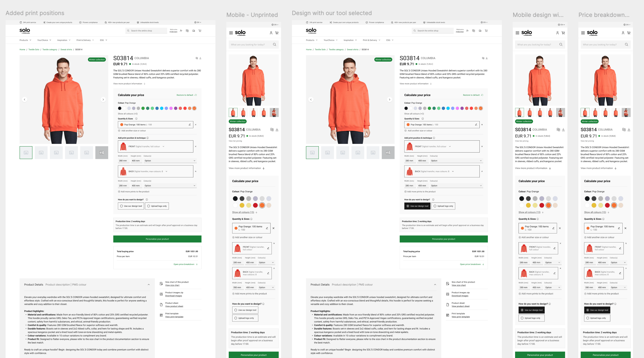
Task: Click size chart icon in Added print positions
Action: [161, 284]
